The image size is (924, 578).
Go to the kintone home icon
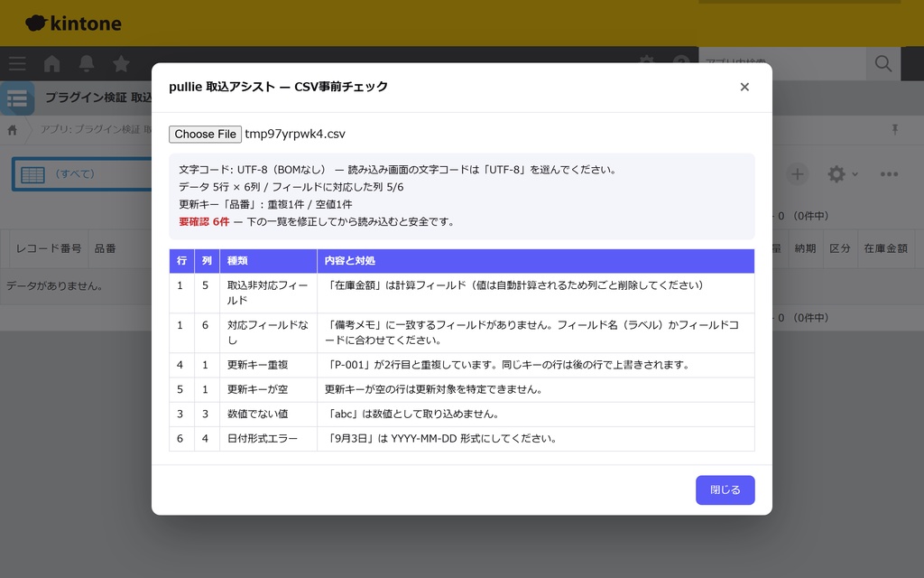pyautogui.click(x=51, y=64)
